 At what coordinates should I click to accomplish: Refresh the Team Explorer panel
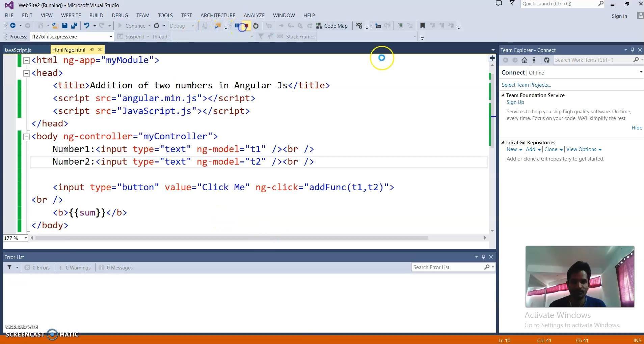click(x=547, y=60)
